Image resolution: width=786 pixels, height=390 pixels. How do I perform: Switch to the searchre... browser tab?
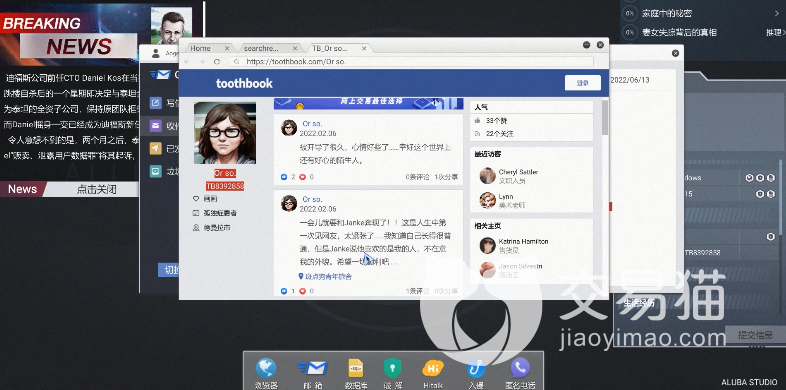click(261, 48)
